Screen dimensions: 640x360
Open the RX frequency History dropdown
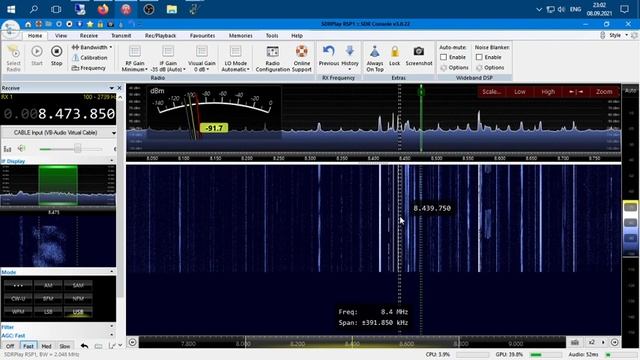pos(350,57)
